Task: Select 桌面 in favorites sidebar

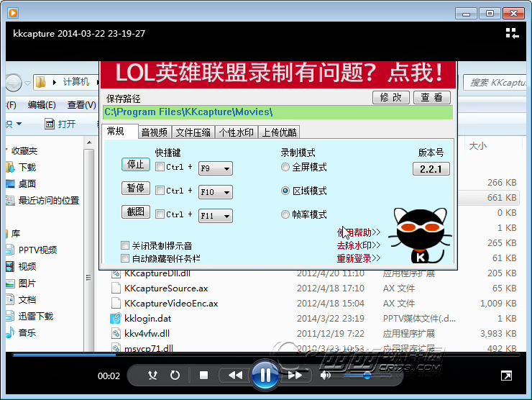Action: tap(27, 183)
